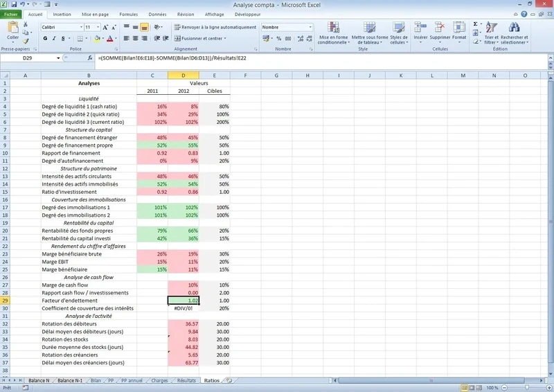Image resolution: width=554 pixels, height=392 pixels.
Task: Open the Résultats sheet tab
Action: click(x=186, y=381)
